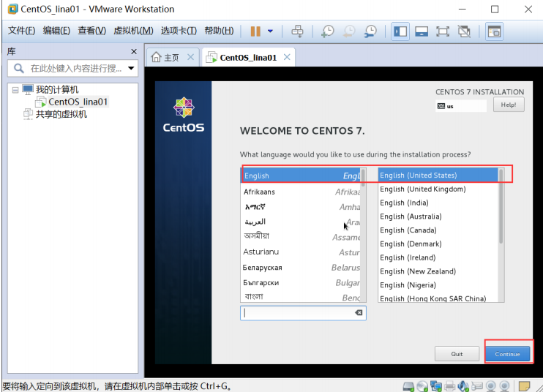Select the Bengali language row
543x392 pixels.
[301, 296]
